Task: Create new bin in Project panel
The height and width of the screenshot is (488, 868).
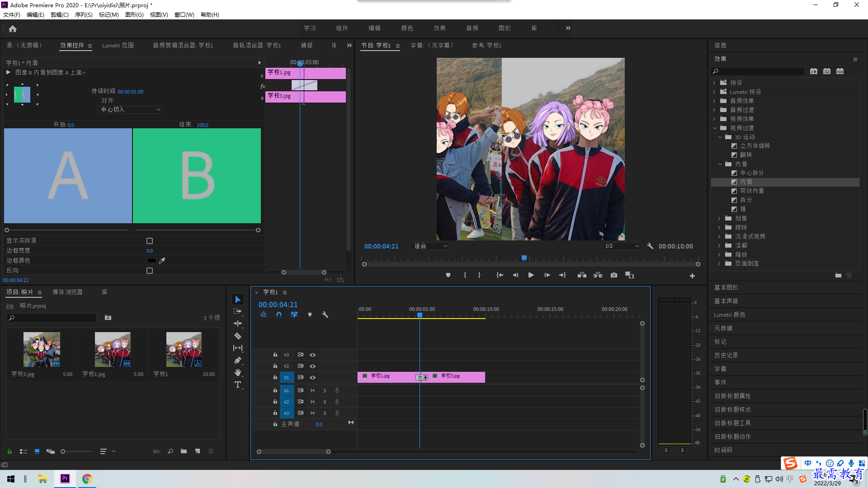Action: pos(184,451)
